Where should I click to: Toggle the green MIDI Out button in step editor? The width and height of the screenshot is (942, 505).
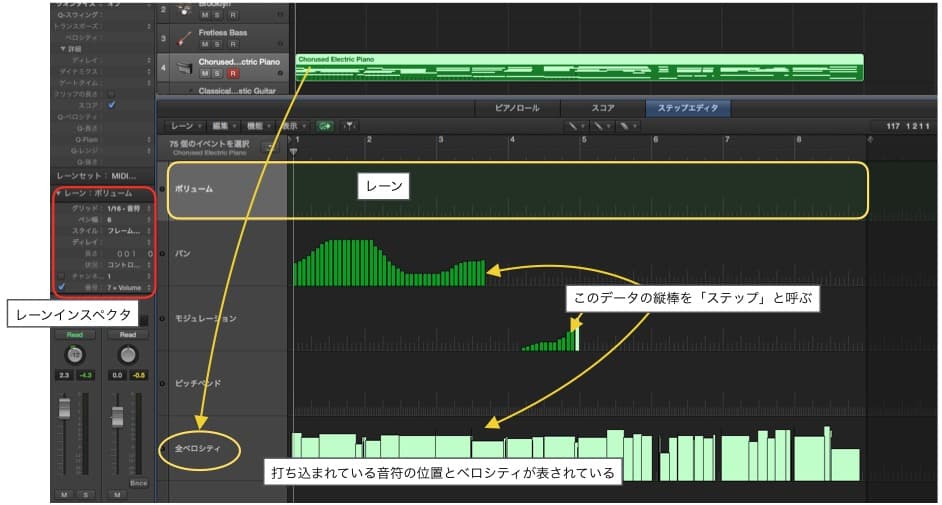pyautogui.click(x=325, y=126)
